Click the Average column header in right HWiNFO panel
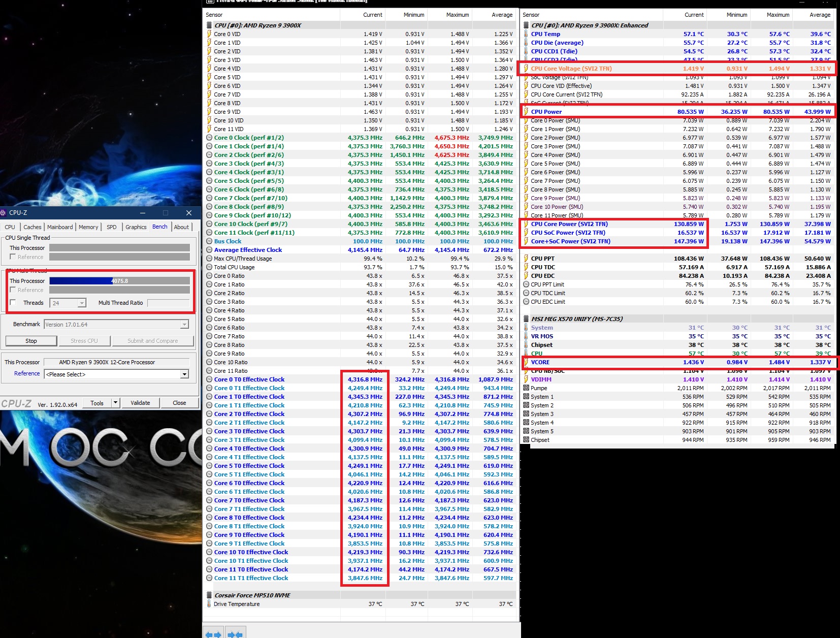The width and height of the screenshot is (840, 638). pos(814,15)
